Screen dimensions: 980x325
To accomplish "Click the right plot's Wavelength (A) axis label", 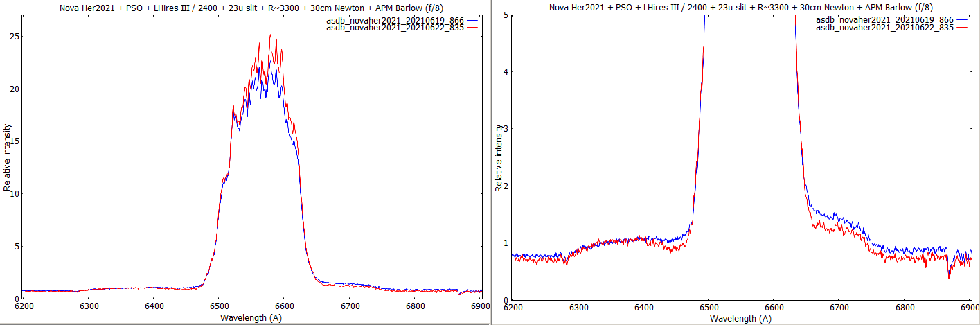I will point(740,318).
